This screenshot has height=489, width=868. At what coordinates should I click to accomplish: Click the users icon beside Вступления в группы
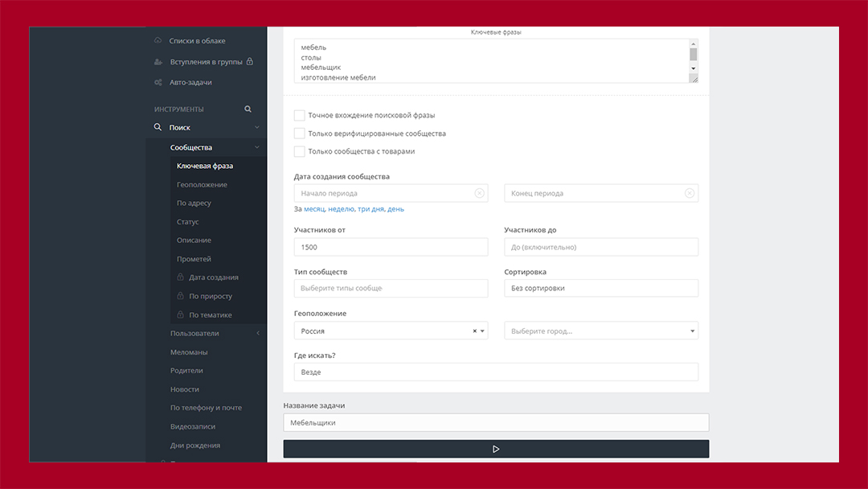coord(158,61)
